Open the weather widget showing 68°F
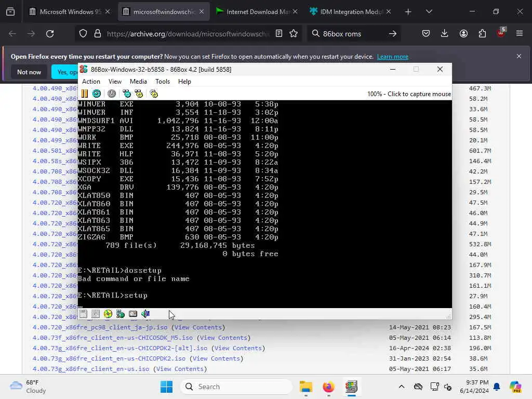The width and height of the screenshot is (532, 399). point(28,387)
